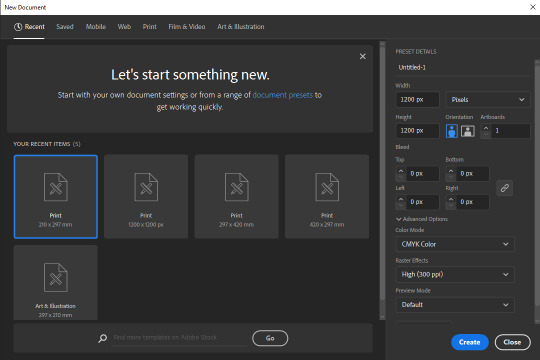Increase the Left bleed value

(x=401, y=199)
